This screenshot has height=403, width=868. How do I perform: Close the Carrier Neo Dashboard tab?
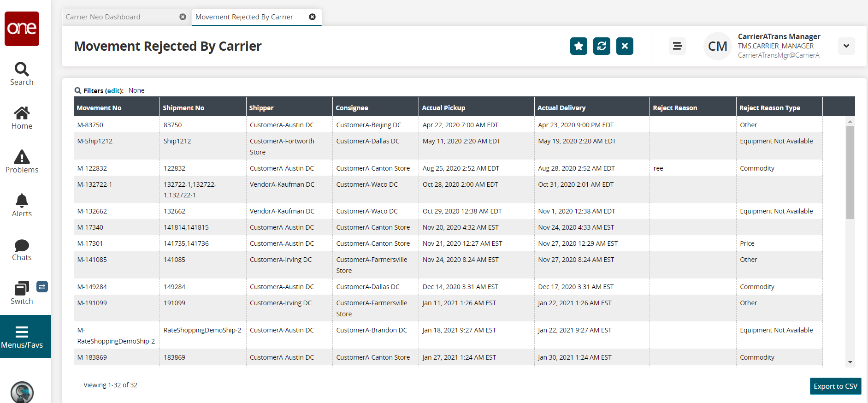click(x=183, y=17)
